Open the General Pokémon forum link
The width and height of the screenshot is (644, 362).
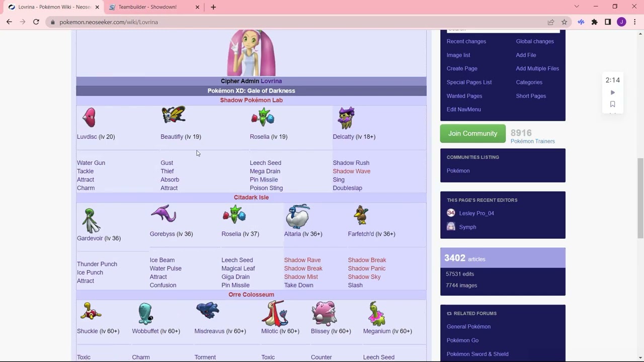coord(468,326)
